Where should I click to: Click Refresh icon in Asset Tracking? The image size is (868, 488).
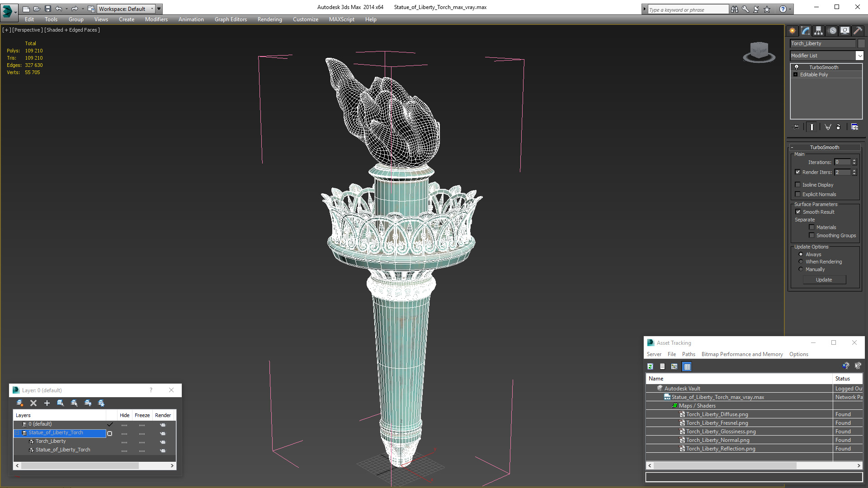click(x=650, y=366)
